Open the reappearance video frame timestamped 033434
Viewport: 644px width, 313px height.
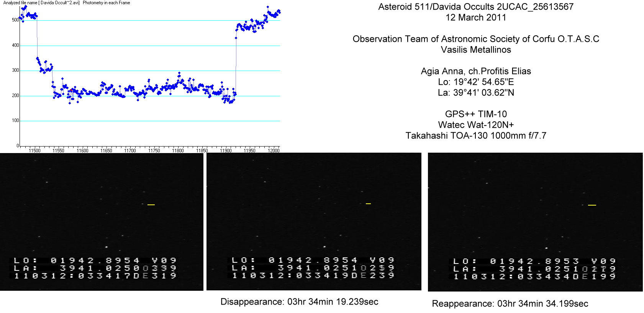535,222
